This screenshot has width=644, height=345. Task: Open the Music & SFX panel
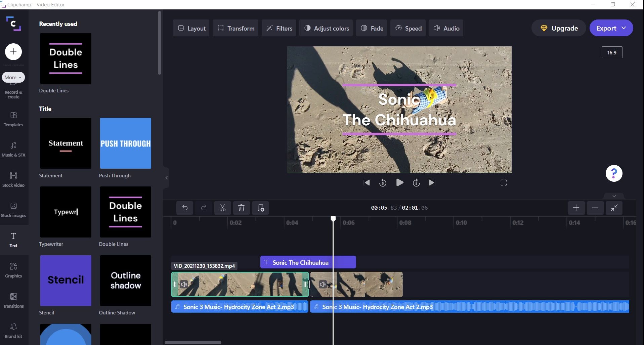tap(13, 149)
